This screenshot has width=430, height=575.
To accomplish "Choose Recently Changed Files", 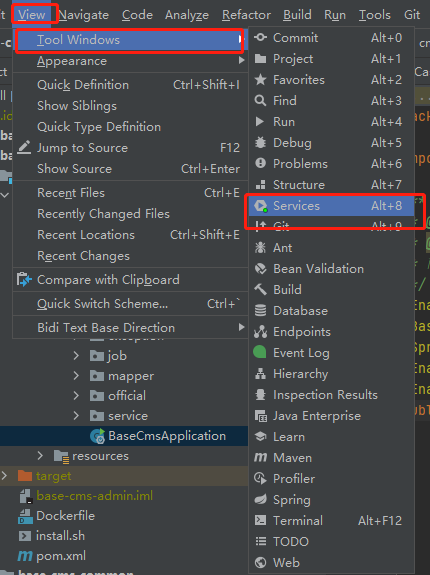I will coord(131,213).
